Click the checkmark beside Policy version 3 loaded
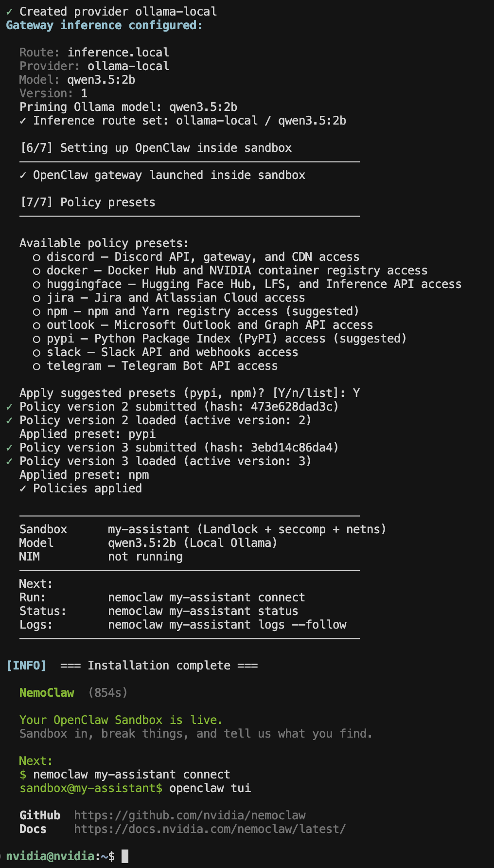Viewport: 494px width, 868px height. coord(9,461)
